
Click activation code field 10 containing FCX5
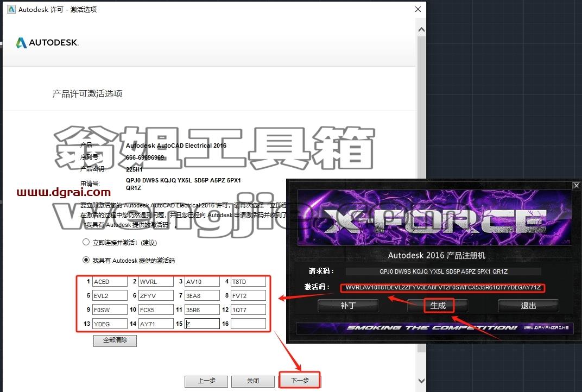point(156,309)
